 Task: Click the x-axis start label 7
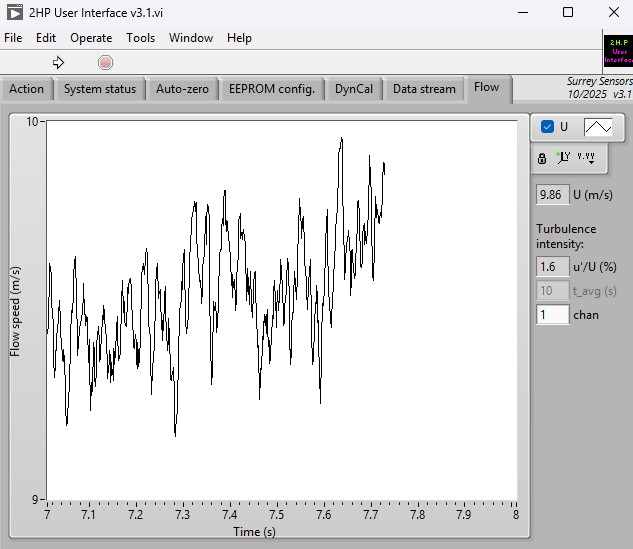(47, 515)
